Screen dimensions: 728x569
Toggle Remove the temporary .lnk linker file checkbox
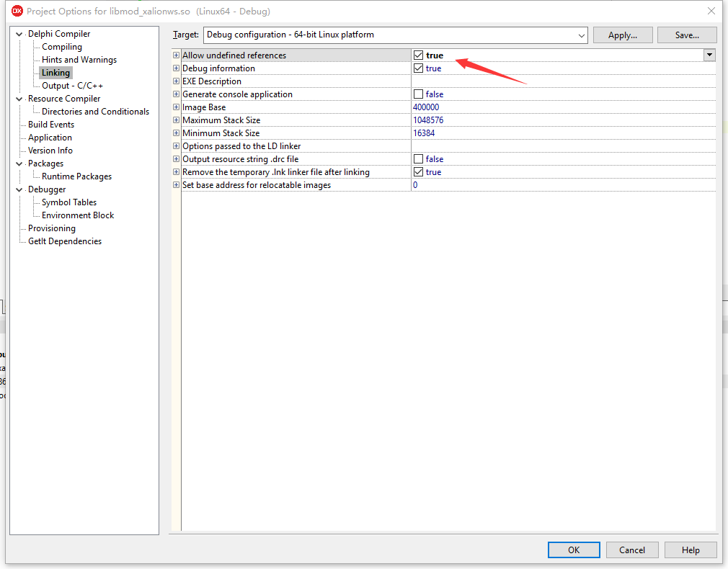coord(418,172)
